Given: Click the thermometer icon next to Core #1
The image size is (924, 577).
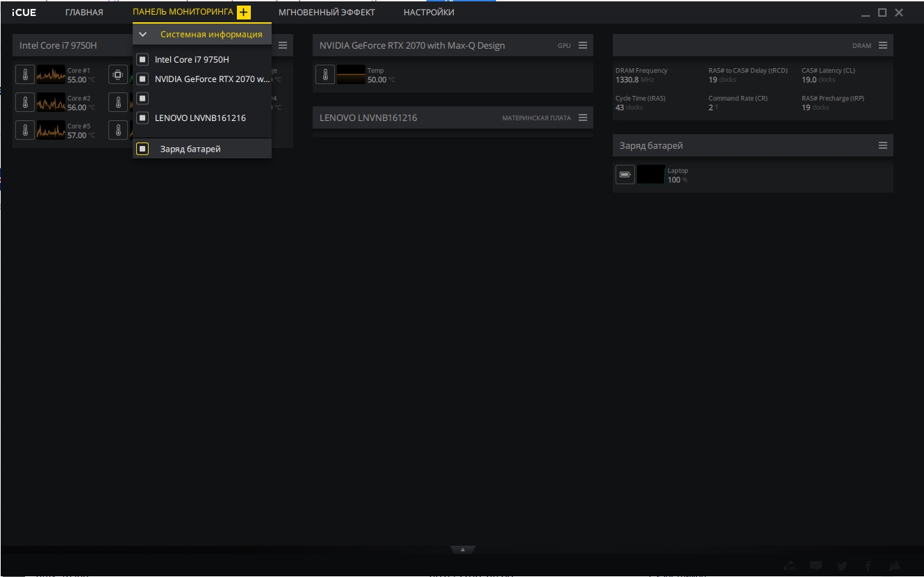Looking at the screenshot, I should click(25, 74).
